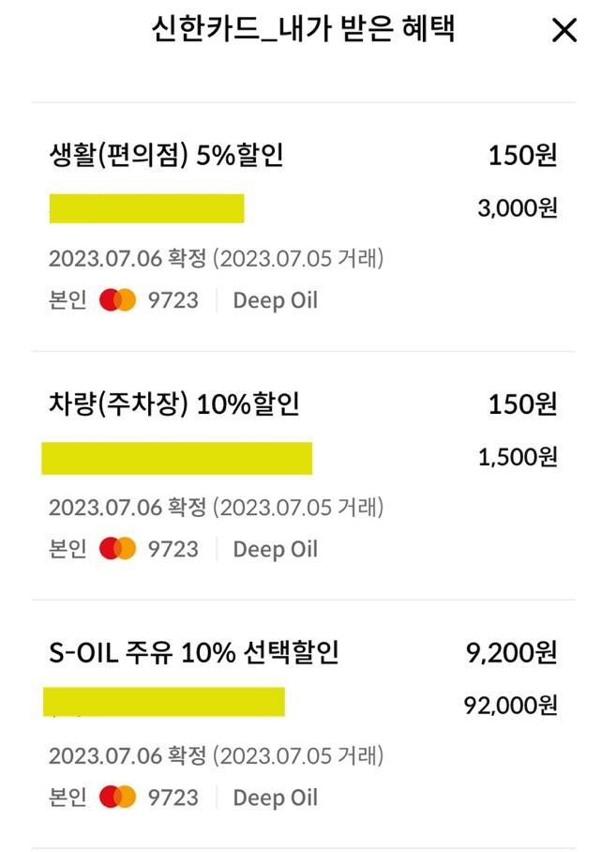Click Deep Oil card name in 편의점 entry
Image resolution: width=616 pixels, height=852 pixels.
275,300
